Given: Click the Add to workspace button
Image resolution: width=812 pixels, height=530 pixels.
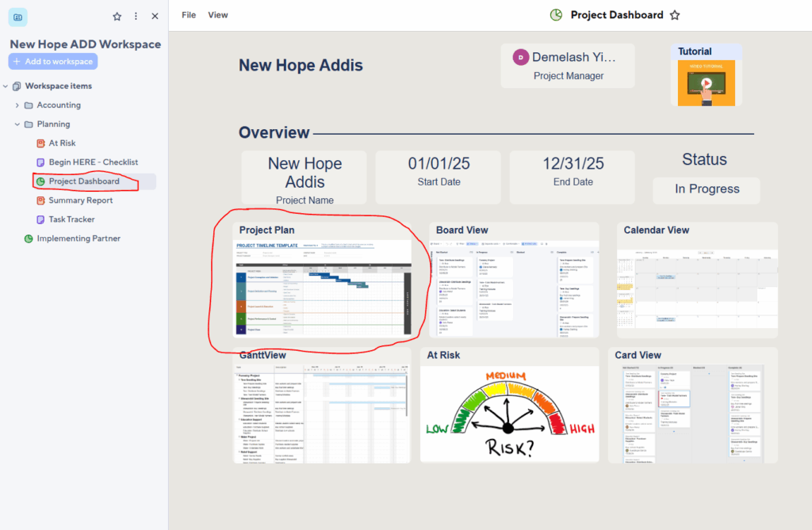Looking at the screenshot, I should click(53, 62).
